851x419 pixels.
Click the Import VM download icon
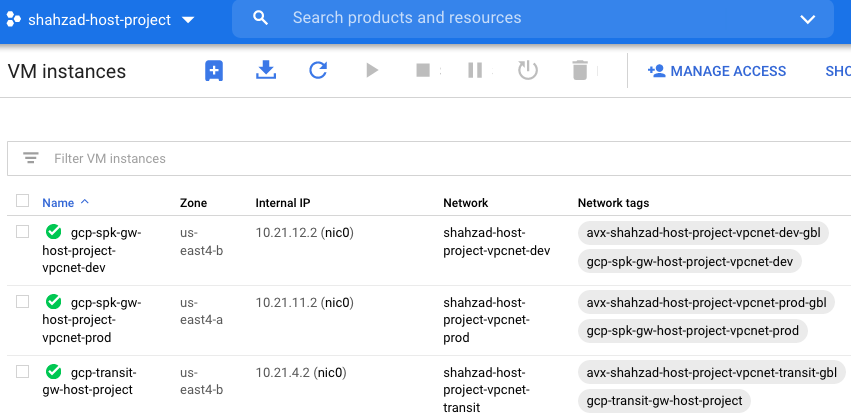[266, 70]
